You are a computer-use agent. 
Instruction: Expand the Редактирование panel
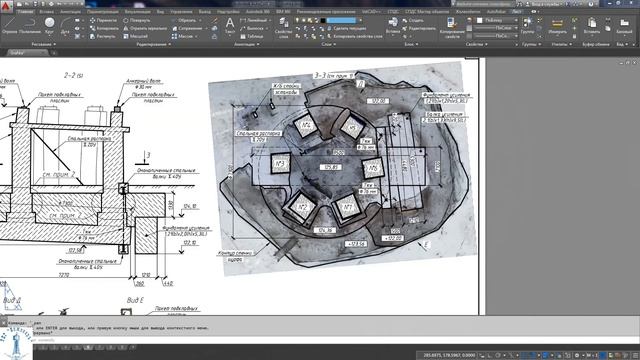click(x=153, y=44)
